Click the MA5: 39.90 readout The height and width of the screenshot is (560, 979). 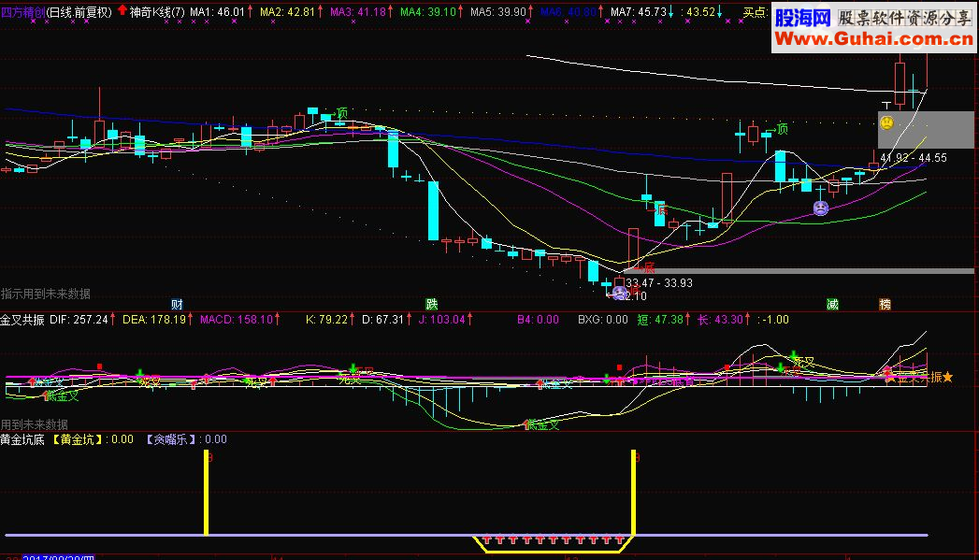tap(498, 12)
